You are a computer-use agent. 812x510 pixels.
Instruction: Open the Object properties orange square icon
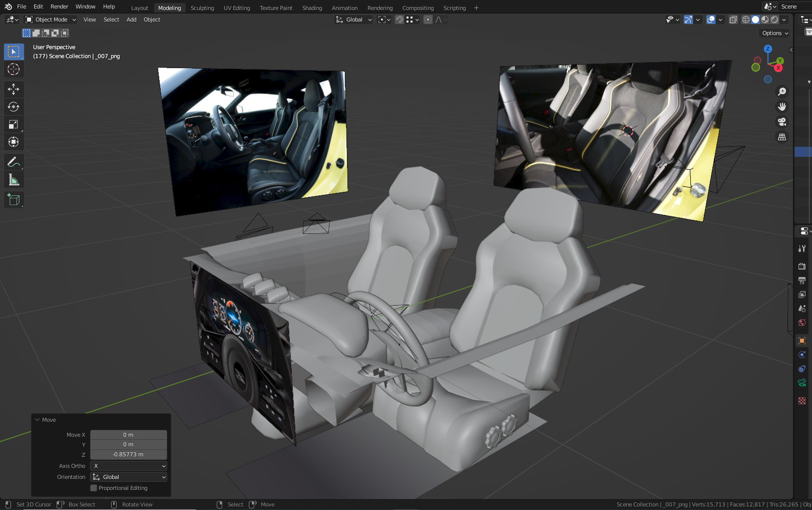point(802,341)
